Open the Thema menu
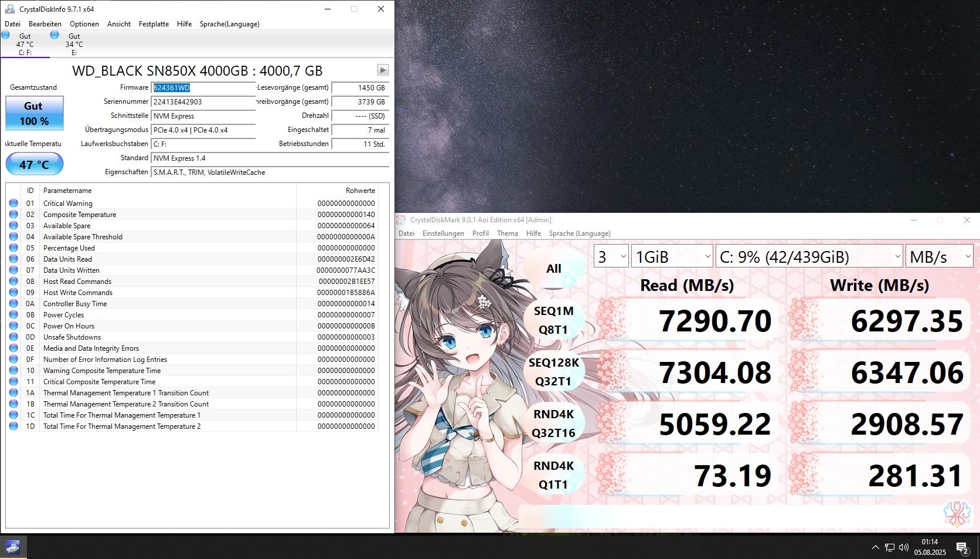This screenshot has height=559, width=980. 508,233
